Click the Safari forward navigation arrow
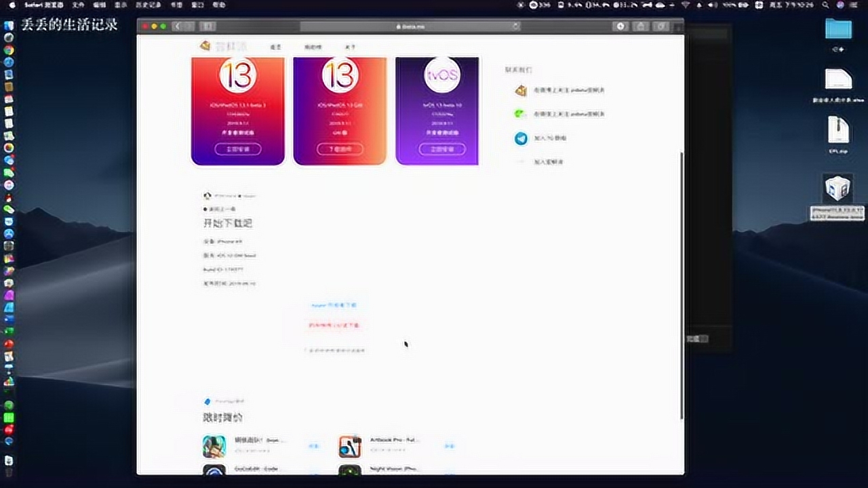 (189, 26)
